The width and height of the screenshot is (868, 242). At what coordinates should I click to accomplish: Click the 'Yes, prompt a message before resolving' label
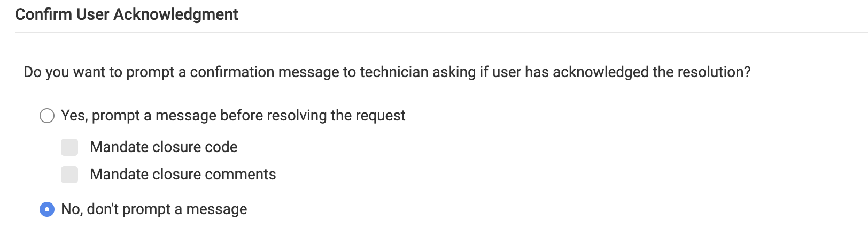tap(233, 116)
